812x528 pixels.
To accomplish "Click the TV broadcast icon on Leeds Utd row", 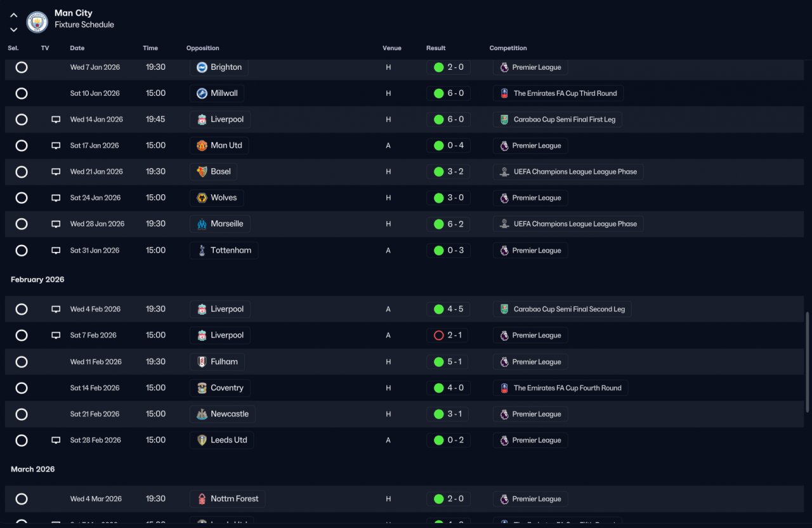I will tap(56, 440).
